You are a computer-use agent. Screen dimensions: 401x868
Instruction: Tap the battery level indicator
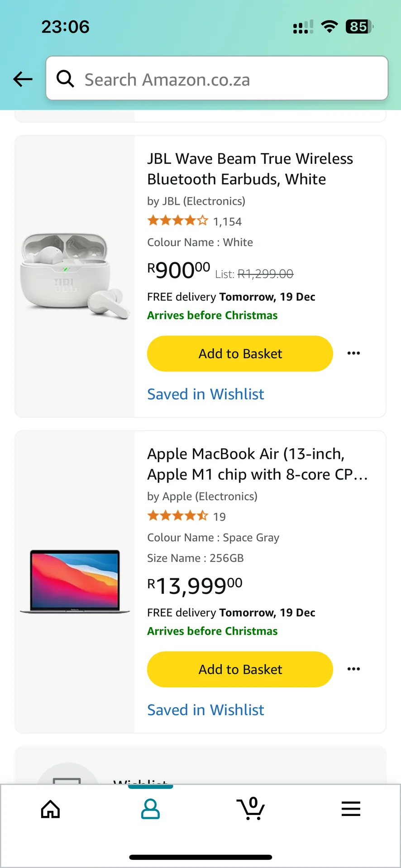359,27
